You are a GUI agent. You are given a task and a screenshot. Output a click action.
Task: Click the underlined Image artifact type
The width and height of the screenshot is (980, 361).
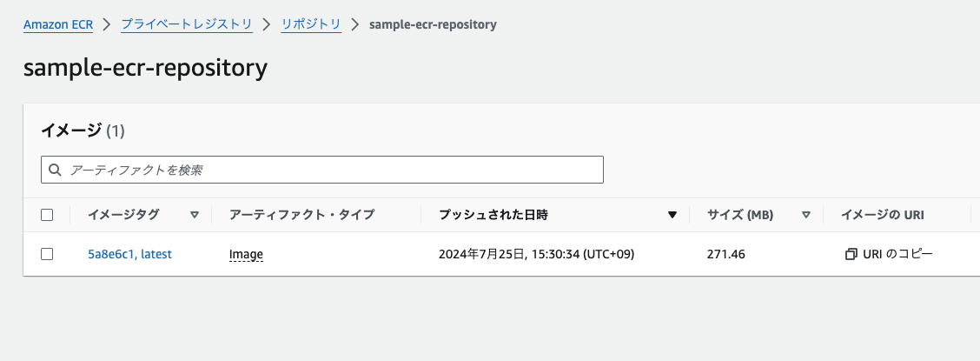[x=246, y=254]
